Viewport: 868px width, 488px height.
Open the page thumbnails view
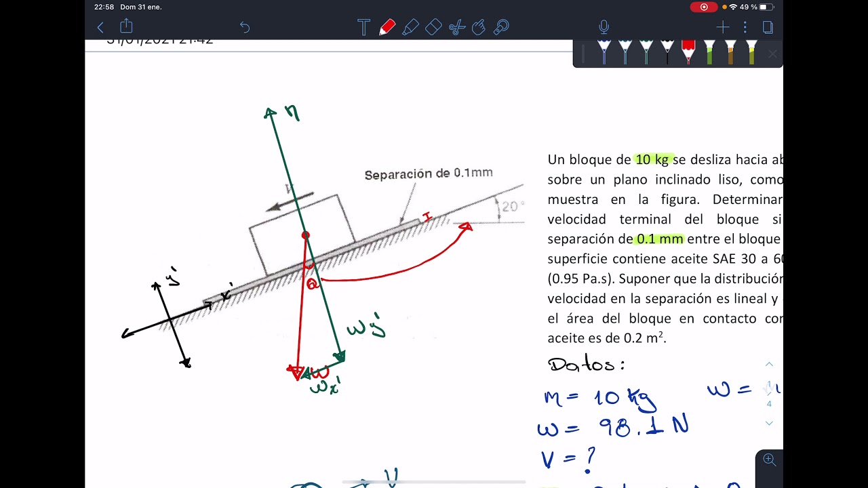coord(768,27)
